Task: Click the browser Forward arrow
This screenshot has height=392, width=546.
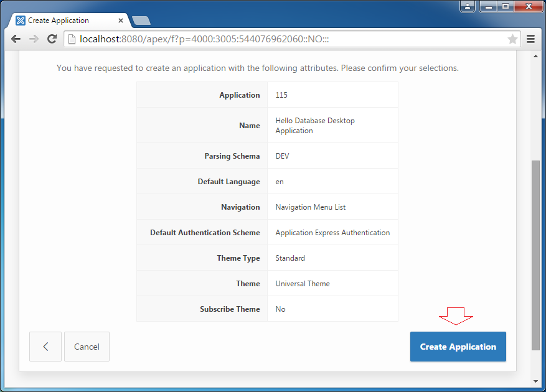Action: (x=34, y=39)
